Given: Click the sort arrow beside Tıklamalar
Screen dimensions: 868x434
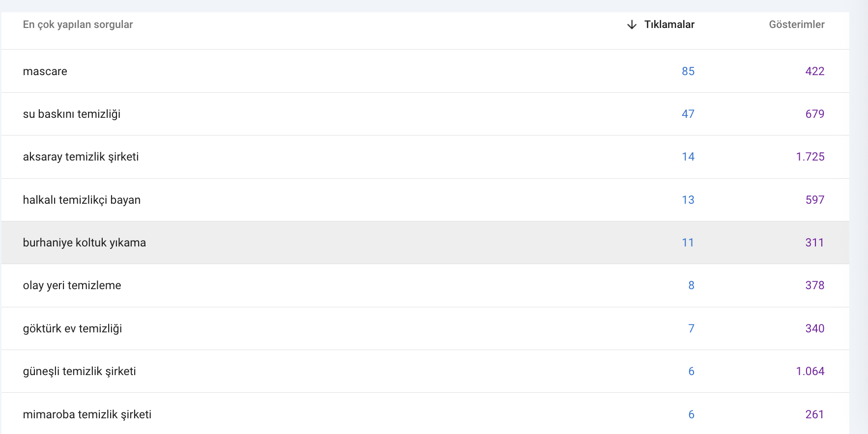Looking at the screenshot, I should click(x=632, y=25).
